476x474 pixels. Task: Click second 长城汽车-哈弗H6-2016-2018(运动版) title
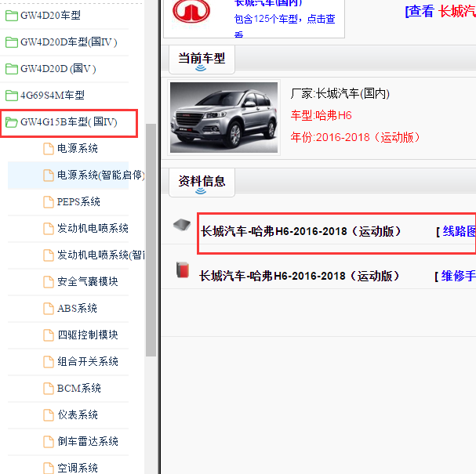[300, 277]
